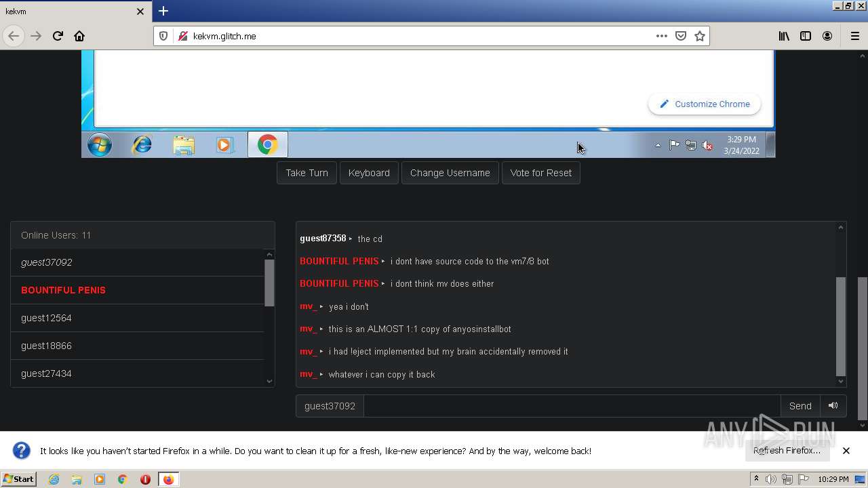Focus the chat message input field

click(x=572, y=406)
